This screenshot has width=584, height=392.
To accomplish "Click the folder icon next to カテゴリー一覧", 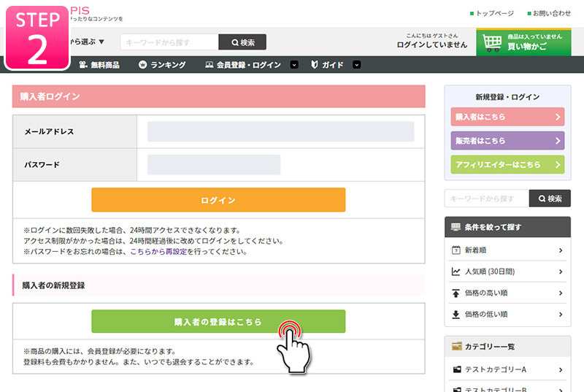I will pyautogui.click(x=457, y=347).
